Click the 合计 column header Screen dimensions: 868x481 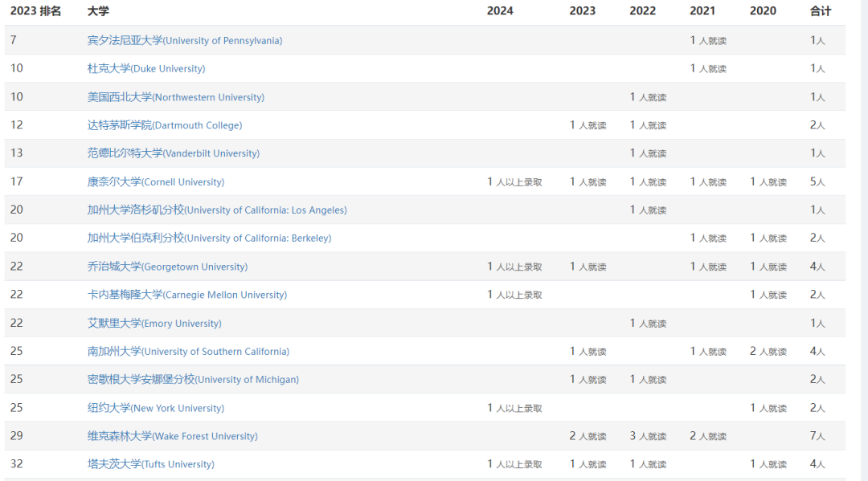coord(821,11)
